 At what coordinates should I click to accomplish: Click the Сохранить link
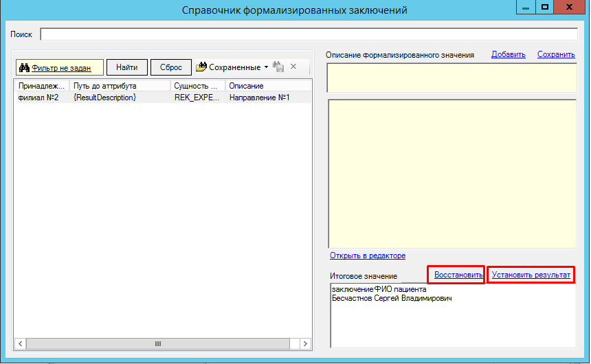coord(556,55)
